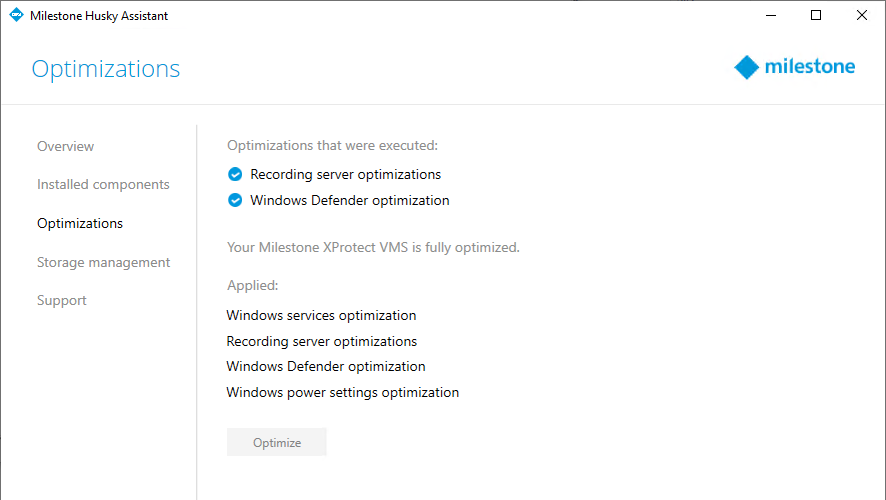Switch to the Support section
The height and width of the screenshot is (500, 886).
pos(62,300)
